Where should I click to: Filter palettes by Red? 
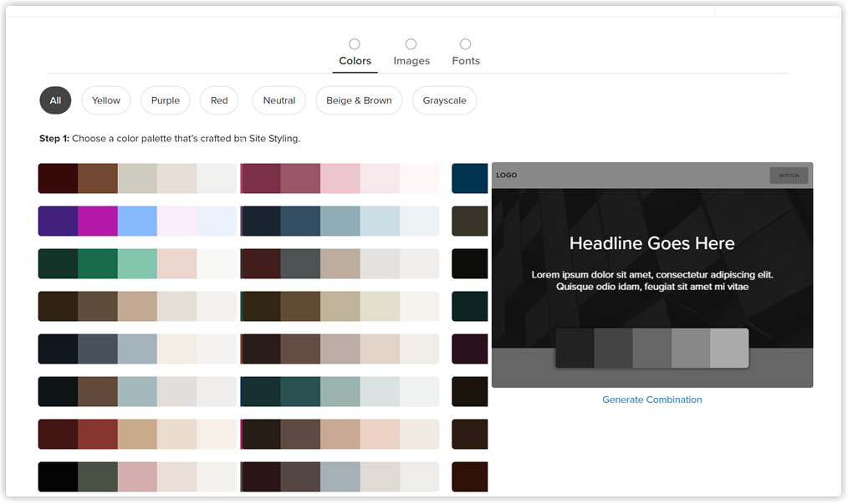coord(219,100)
